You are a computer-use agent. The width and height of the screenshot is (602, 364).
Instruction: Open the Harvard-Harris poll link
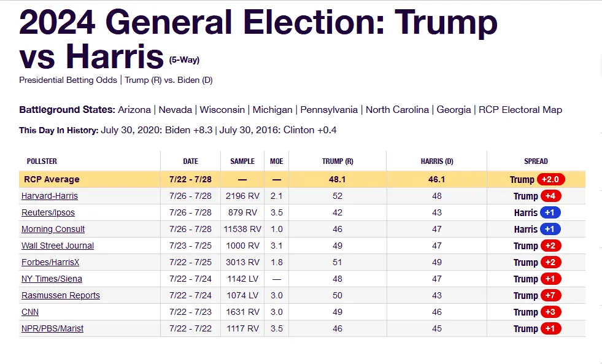click(50, 196)
